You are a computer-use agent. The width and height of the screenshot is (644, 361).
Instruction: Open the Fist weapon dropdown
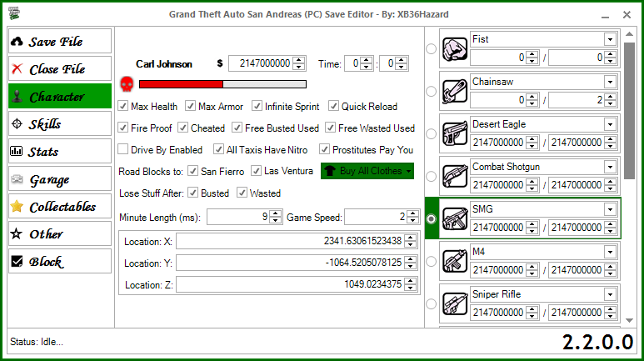click(610, 39)
